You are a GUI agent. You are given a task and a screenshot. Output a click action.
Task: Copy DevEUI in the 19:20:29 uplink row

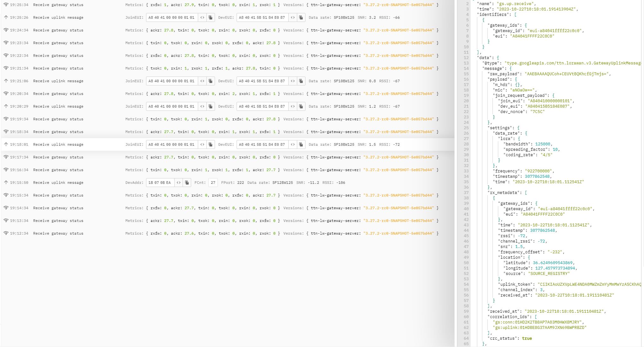click(x=301, y=106)
